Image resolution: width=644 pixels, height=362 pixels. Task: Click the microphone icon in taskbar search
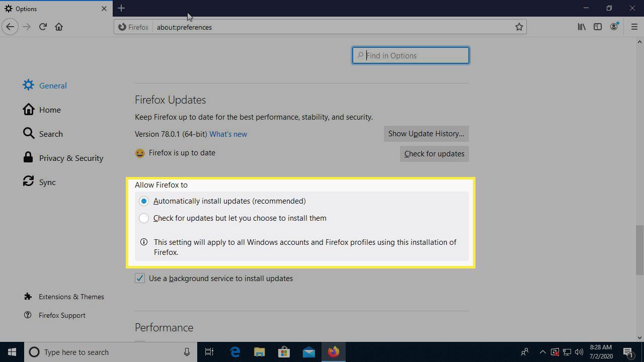pyautogui.click(x=187, y=352)
